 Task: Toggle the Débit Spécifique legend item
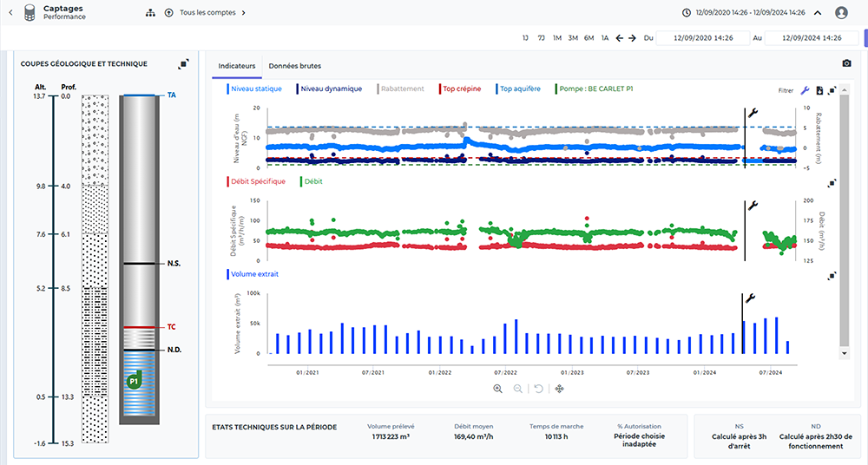pyautogui.click(x=259, y=181)
